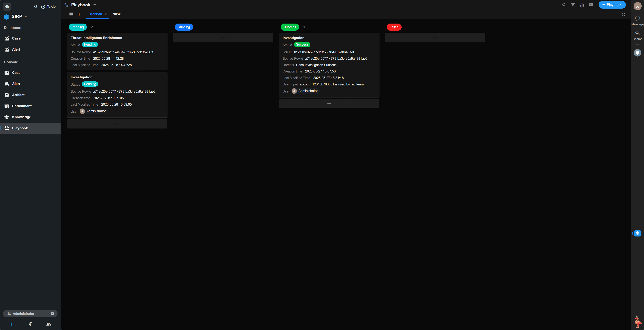Click the Knowledge graduation cap icon
The width and height of the screenshot is (644, 330).
7,117
